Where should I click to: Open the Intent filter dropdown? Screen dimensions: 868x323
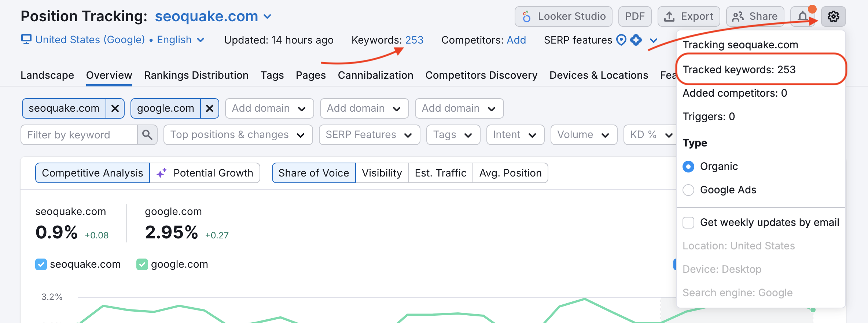pyautogui.click(x=515, y=135)
